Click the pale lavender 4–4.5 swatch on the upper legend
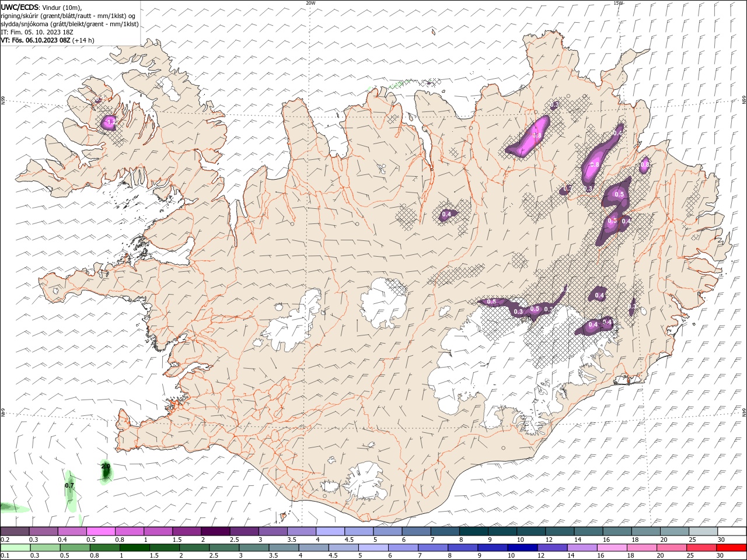 coord(330,531)
